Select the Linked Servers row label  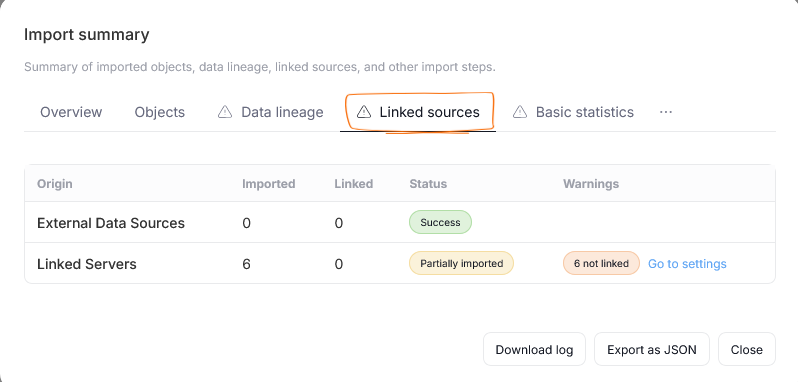87,264
